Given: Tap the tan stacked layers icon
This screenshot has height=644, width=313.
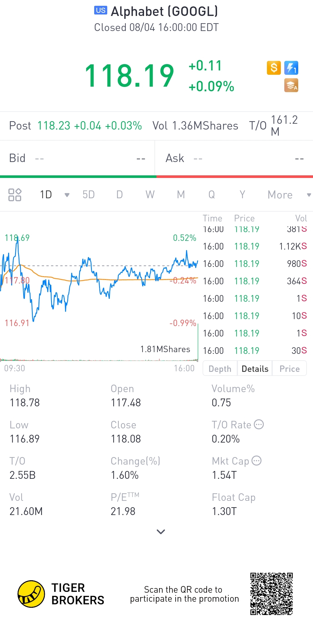Looking at the screenshot, I should pos(291,85).
